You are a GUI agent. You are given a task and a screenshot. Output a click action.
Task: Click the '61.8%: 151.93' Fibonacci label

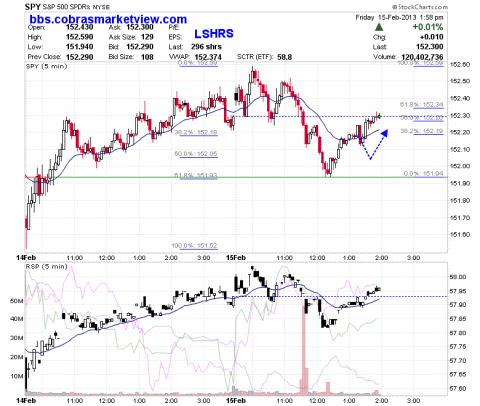[x=196, y=175]
